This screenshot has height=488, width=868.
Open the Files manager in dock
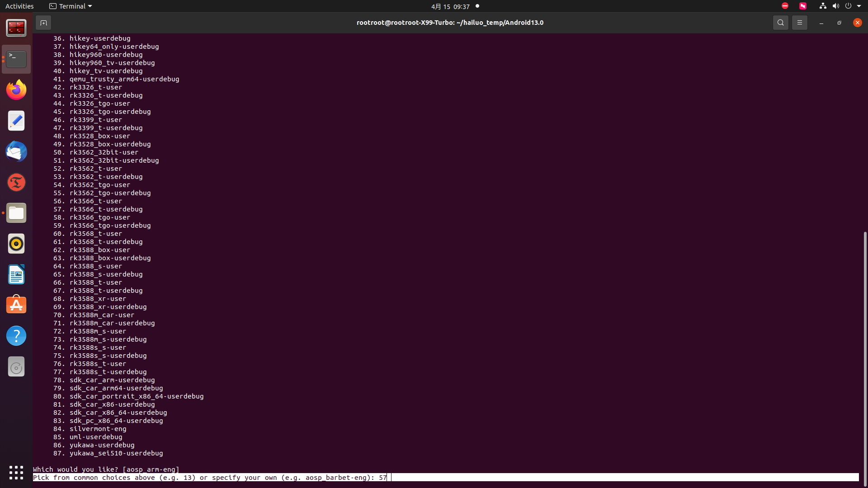16,213
